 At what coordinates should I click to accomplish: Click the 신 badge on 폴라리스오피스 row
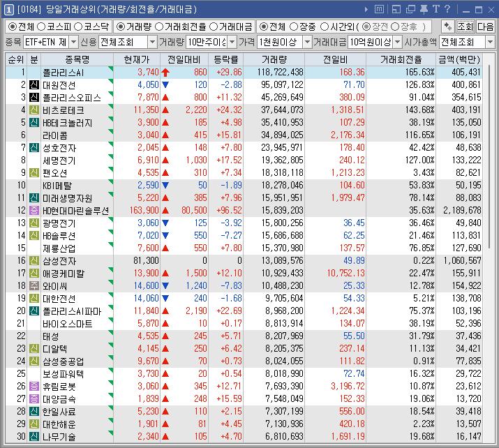pos(34,98)
